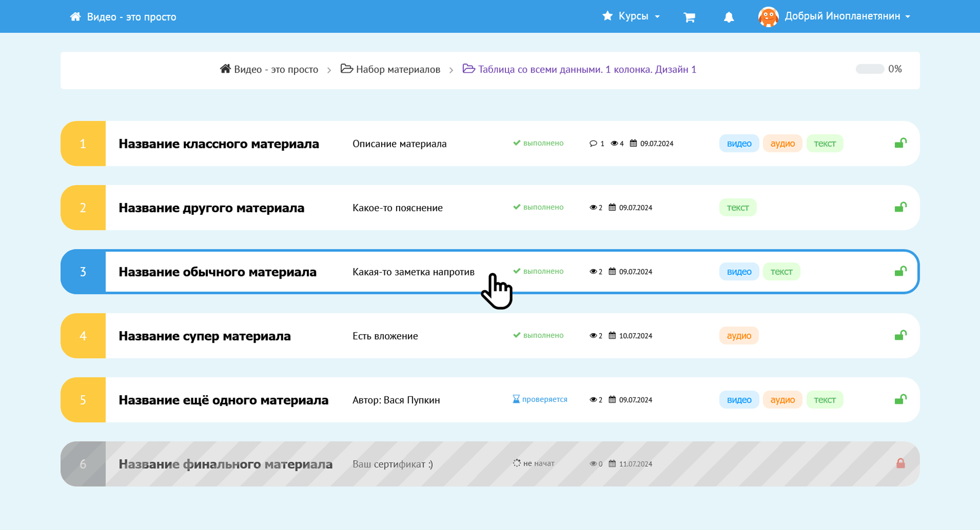This screenshot has width=980, height=530.
Task: Expand the 'Курсы' dropdown menu
Action: tap(631, 16)
